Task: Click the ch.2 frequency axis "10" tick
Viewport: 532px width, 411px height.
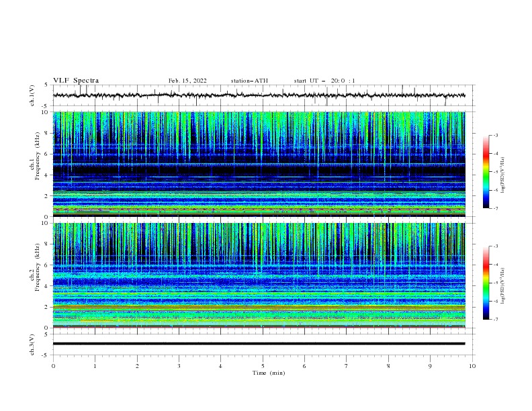Action: (x=45, y=223)
